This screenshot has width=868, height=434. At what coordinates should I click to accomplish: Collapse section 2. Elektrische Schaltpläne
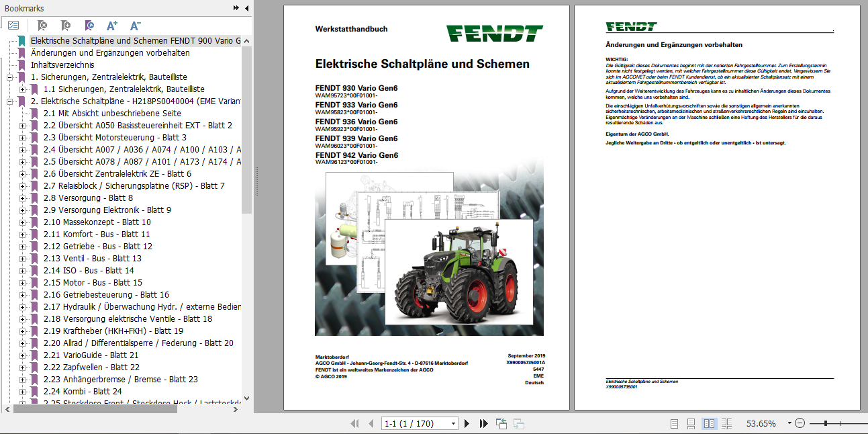10,101
